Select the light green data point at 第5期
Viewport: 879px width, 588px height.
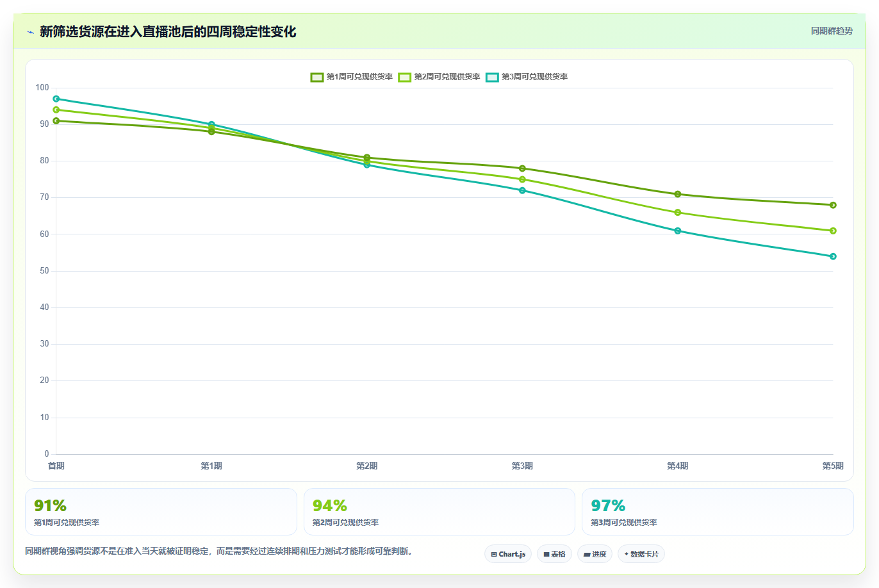point(833,231)
